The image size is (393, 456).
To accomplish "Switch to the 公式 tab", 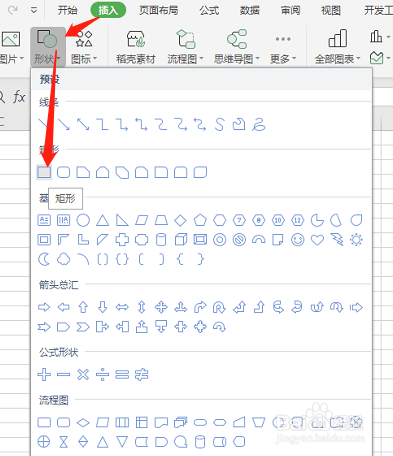I will tap(209, 10).
